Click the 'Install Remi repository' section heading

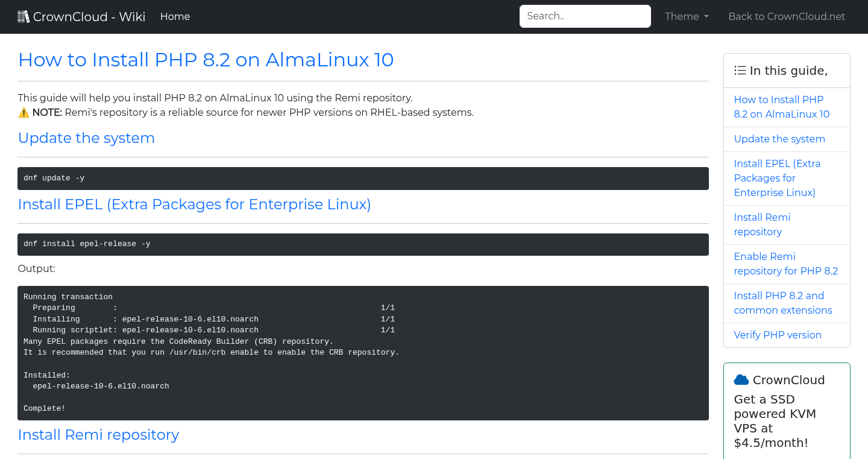(98, 435)
